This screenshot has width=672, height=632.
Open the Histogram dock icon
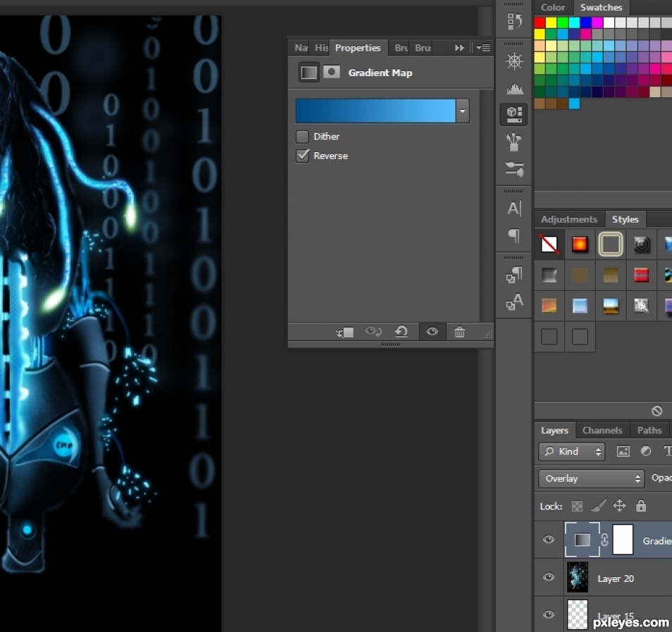(x=514, y=89)
